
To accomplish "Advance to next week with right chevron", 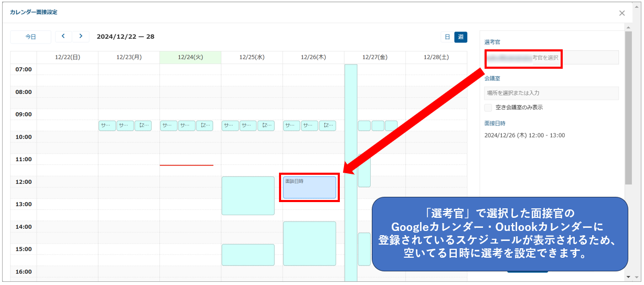I will tap(80, 36).
